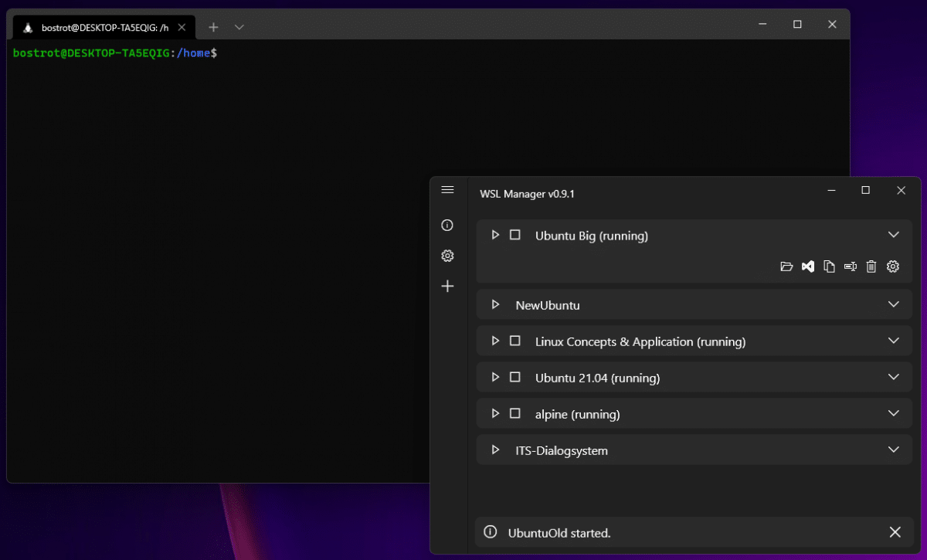This screenshot has height=560, width=927.
Task: Expand details for Linux Concepts & Application
Action: pos(894,341)
